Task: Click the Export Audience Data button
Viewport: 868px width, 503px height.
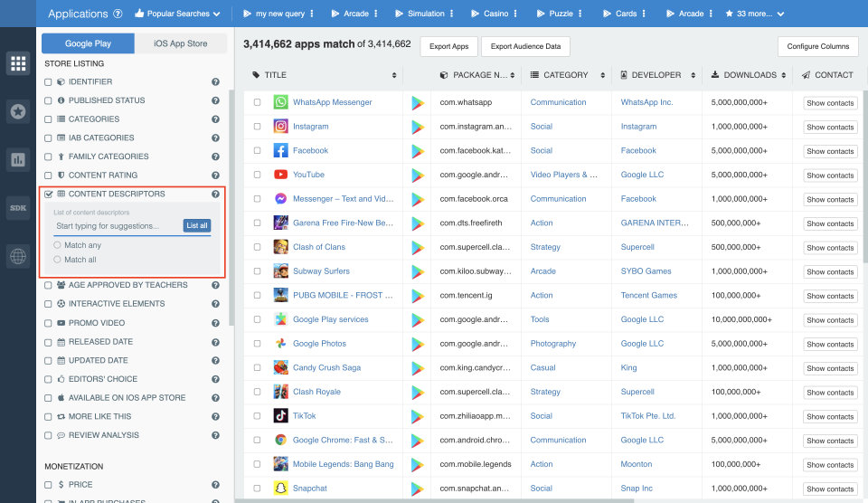Action: coord(525,46)
